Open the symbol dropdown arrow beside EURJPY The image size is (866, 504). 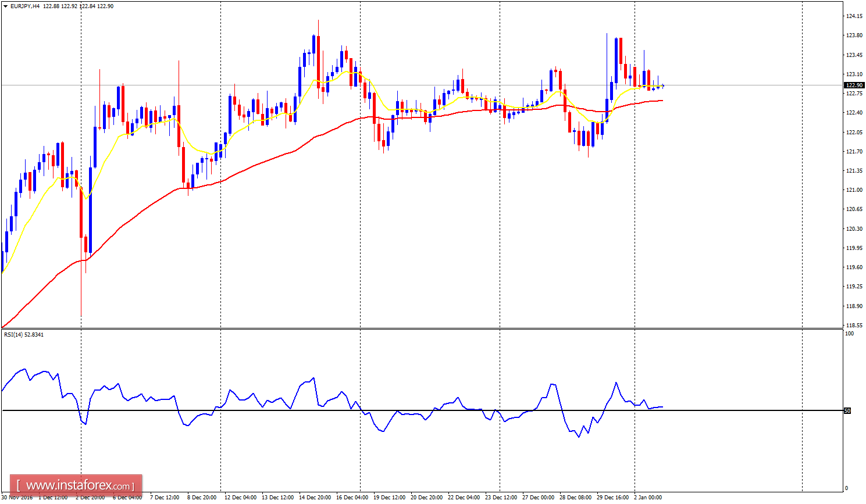[x=5, y=6]
